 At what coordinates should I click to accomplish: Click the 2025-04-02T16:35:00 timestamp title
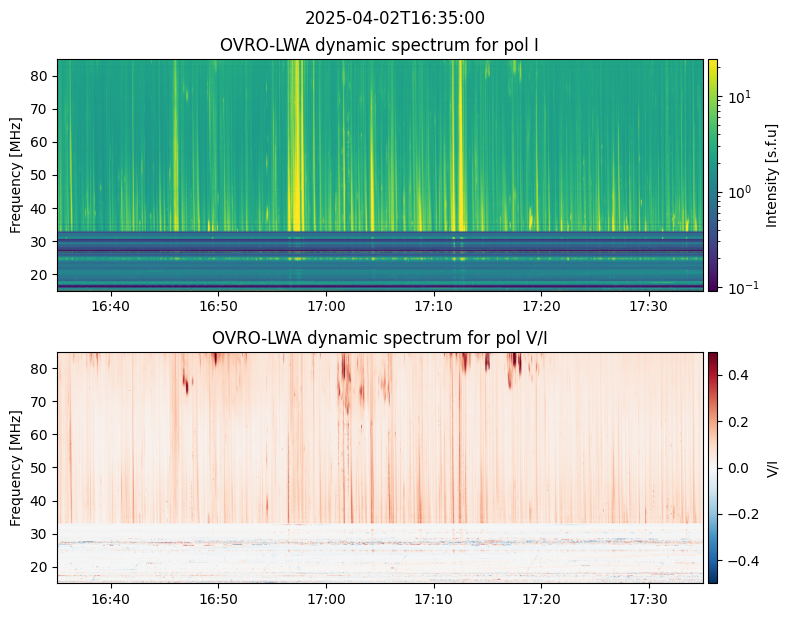pyautogui.click(x=394, y=18)
